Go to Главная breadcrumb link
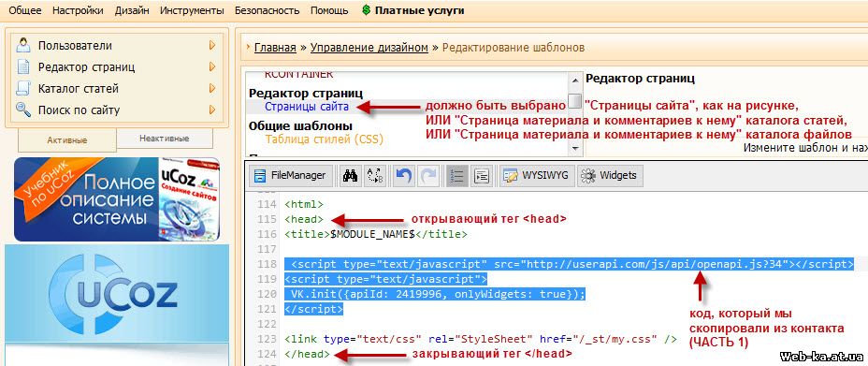Screen dimensions: 868x366 point(275,48)
